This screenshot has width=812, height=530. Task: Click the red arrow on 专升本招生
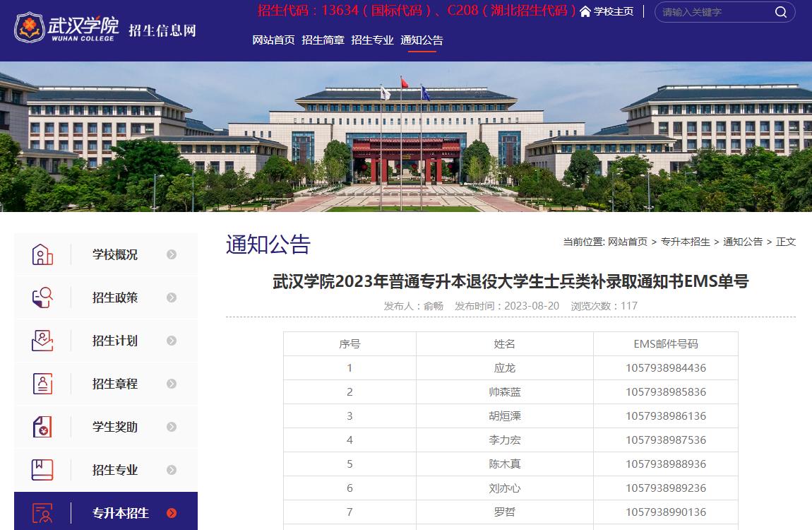pyautogui.click(x=172, y=513)
